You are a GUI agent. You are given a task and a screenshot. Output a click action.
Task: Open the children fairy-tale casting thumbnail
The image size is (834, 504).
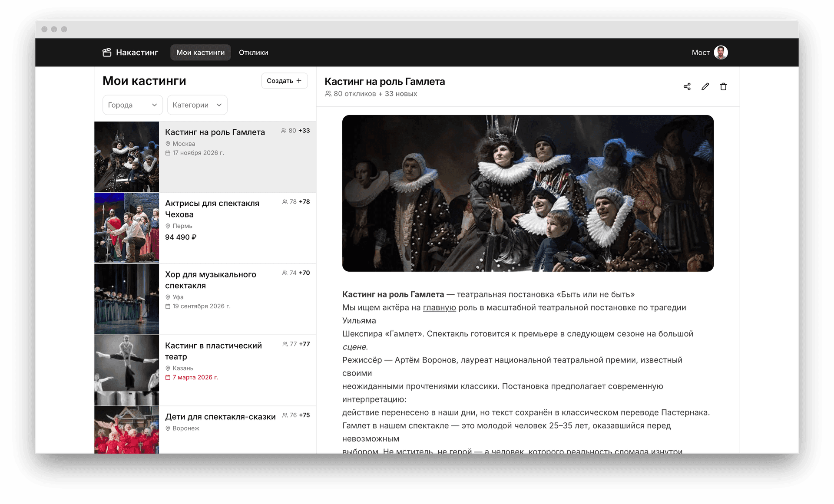(126, 430)
